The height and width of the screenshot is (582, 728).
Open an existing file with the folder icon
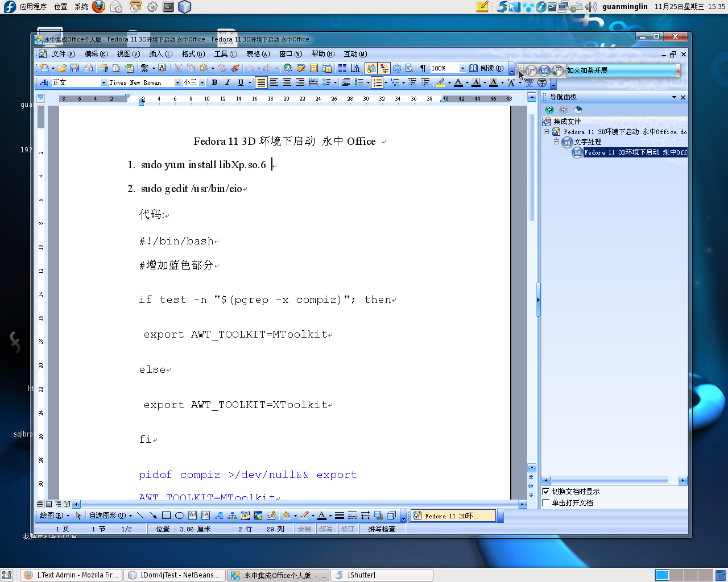click(61, 68)
